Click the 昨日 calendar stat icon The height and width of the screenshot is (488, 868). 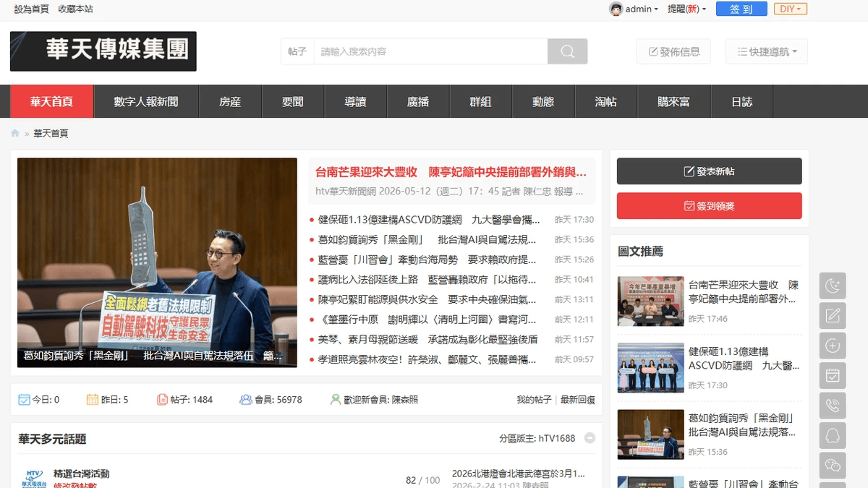tap(93, 399)
